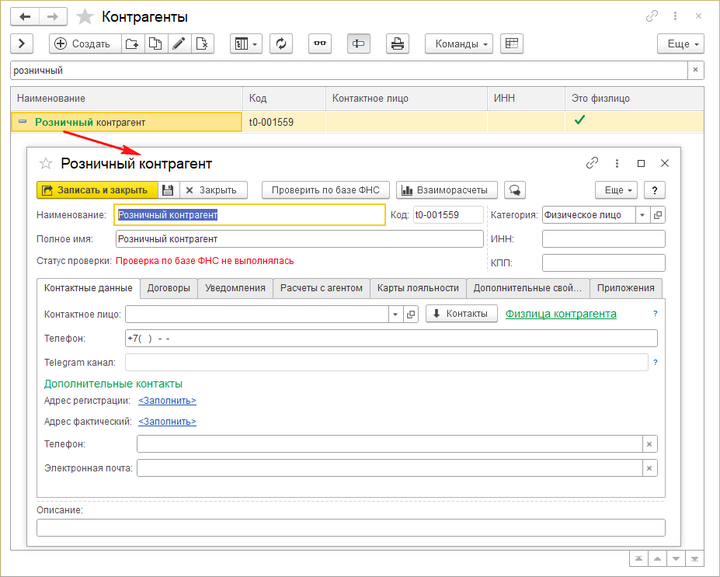Get link to the Контрагенты list
The width and height of the screenshot is (720, 577).
point(652,17)
